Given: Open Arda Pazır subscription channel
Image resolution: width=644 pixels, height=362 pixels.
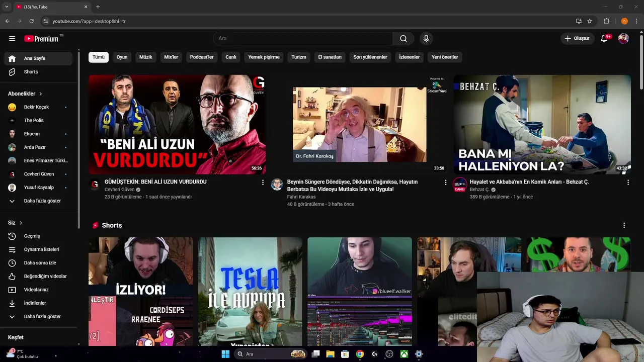Looking at the screenshot, I should pos(38,147).
